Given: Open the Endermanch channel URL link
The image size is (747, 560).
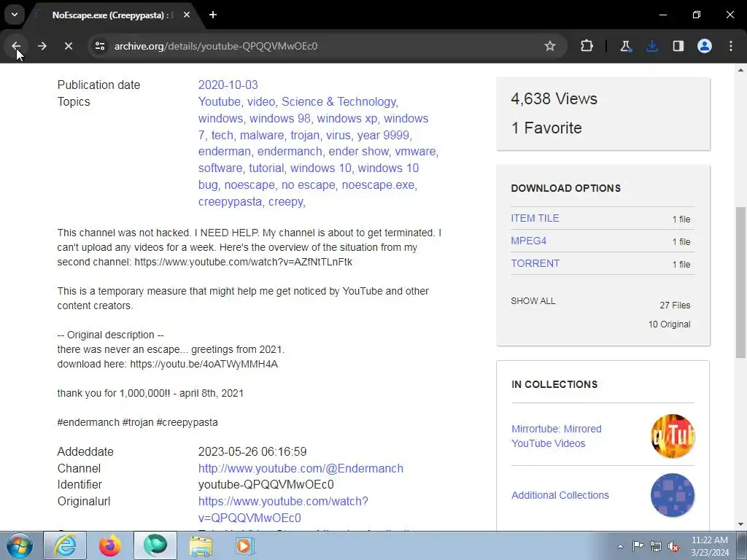Looking at the screenshot, I should click(301, 468).
